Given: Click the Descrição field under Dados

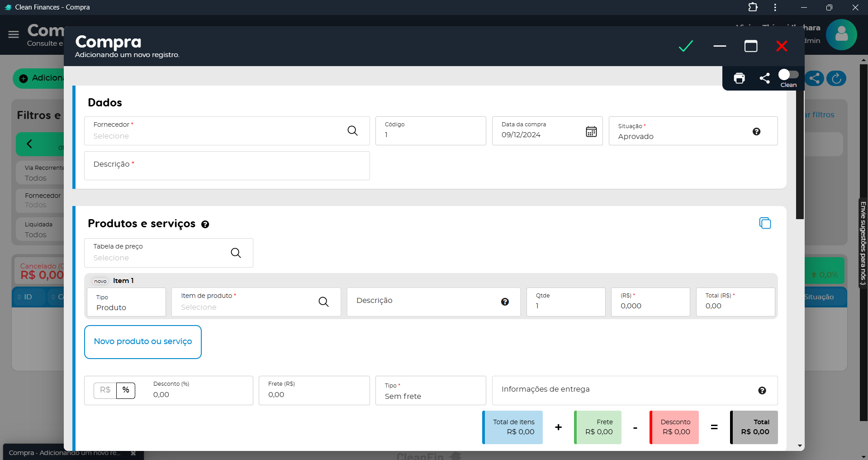Looking at the screenshot, I should click(227, 166).
